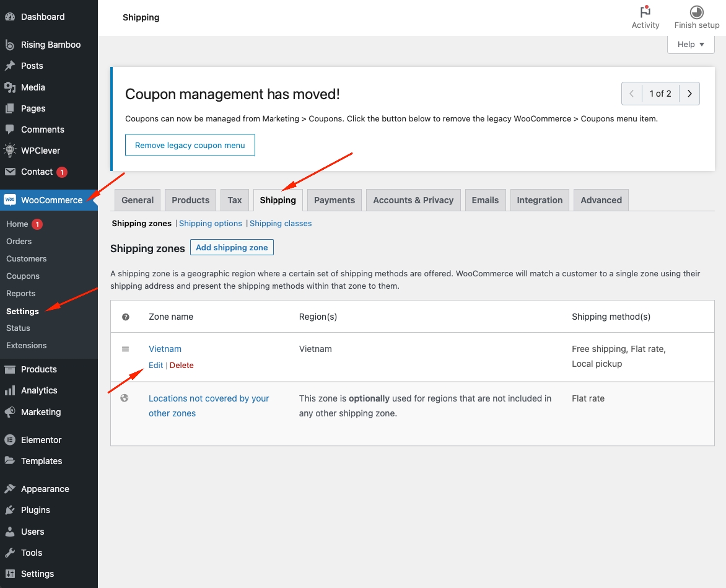Image resolution: width=726 pixels, height=588 pixels.
Task: Click the globe icon beside uncovered locations
Action: point(125,398)
